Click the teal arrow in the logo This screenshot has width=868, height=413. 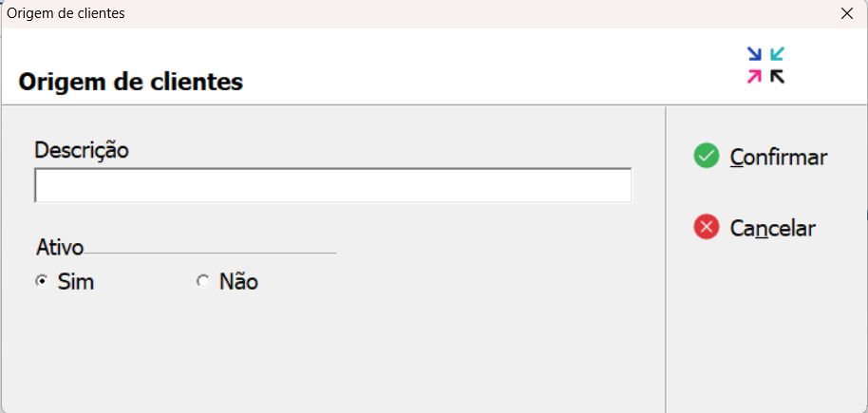778,54
